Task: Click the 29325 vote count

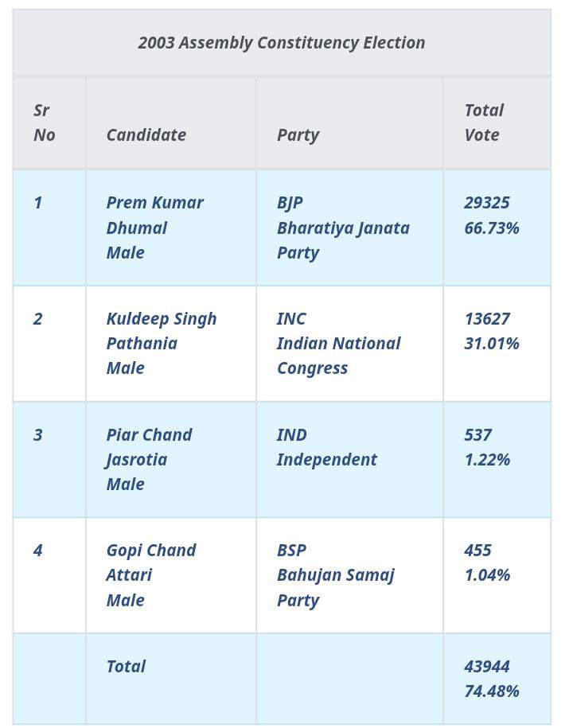Action: [487, 203]
